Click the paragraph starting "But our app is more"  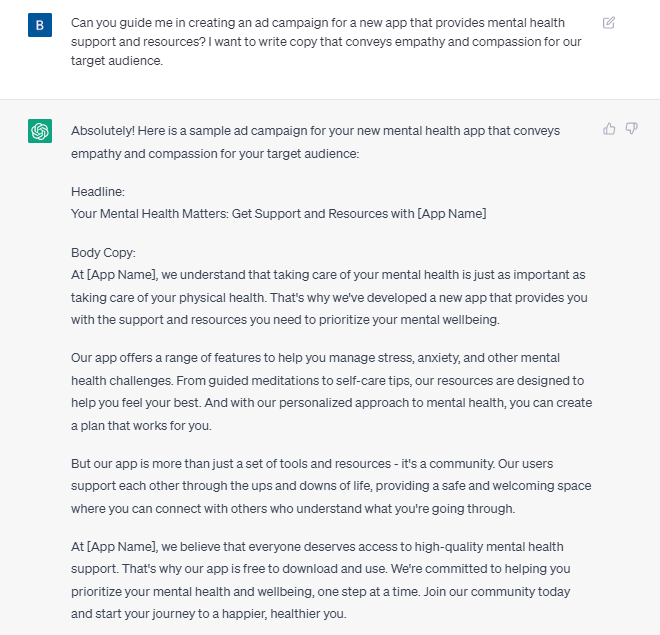pos(331,486)
